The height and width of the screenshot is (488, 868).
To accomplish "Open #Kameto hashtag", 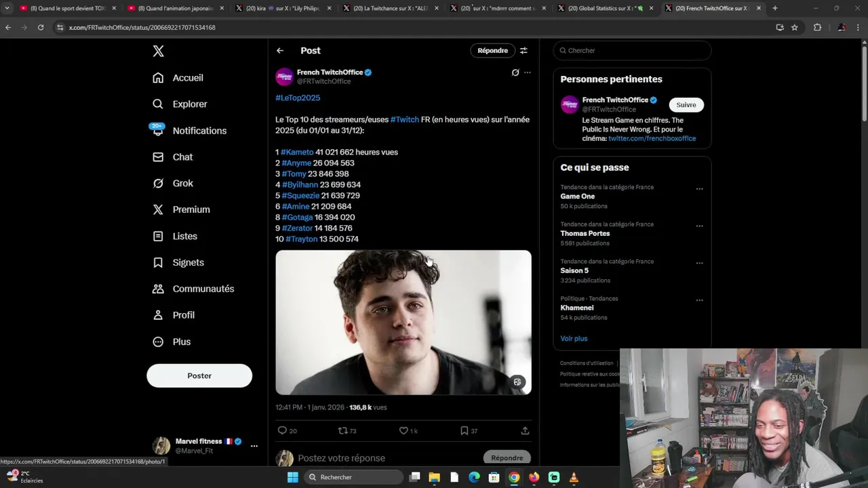I will (x=297, y=152).
